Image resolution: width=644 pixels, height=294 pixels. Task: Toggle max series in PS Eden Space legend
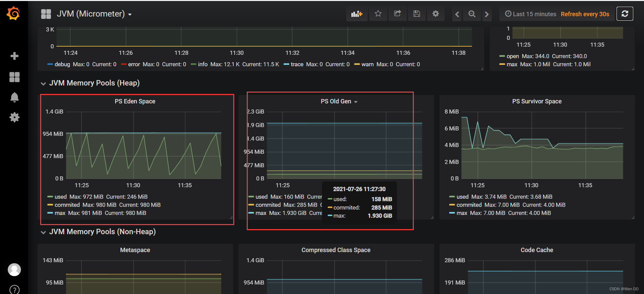click(x=60, y=213)
